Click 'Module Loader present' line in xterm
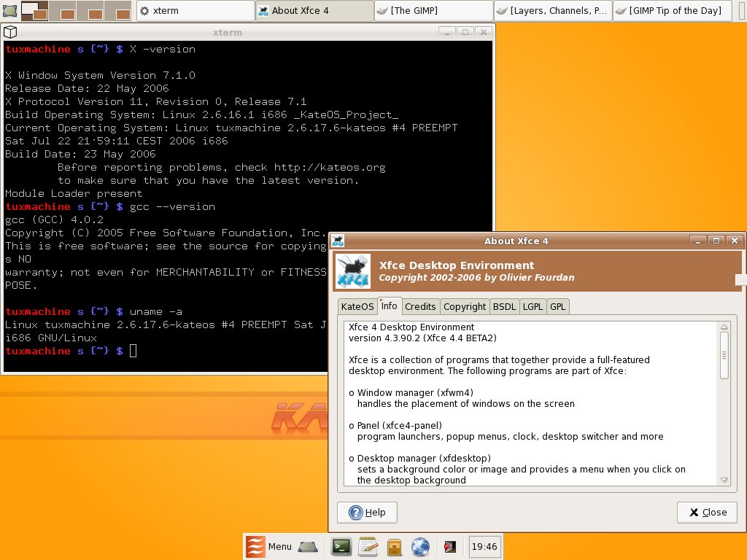The width and height of the screenshot is (747, 560). 74,193
